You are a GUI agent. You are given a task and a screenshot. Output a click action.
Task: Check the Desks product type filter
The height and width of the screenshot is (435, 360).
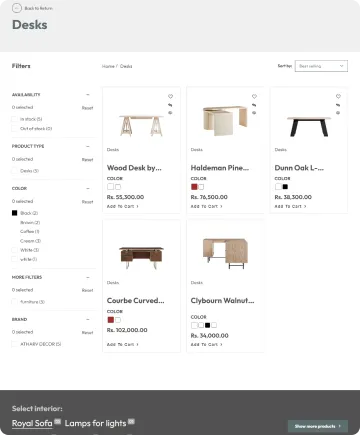click(14, 171)
